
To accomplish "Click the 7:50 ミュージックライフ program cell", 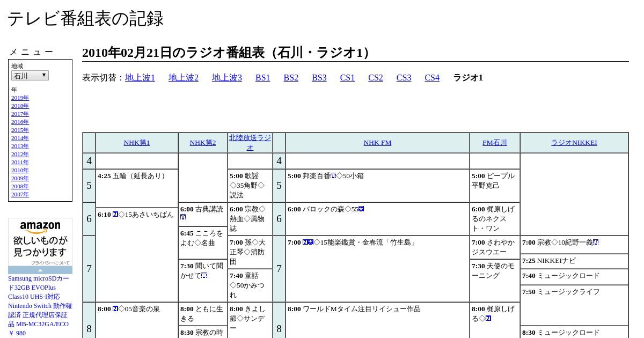I will click(x=574, y=305).
